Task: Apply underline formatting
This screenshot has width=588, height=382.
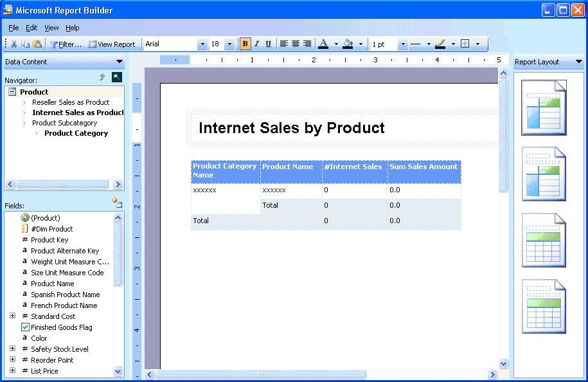Action: click(x=268, y=44)
